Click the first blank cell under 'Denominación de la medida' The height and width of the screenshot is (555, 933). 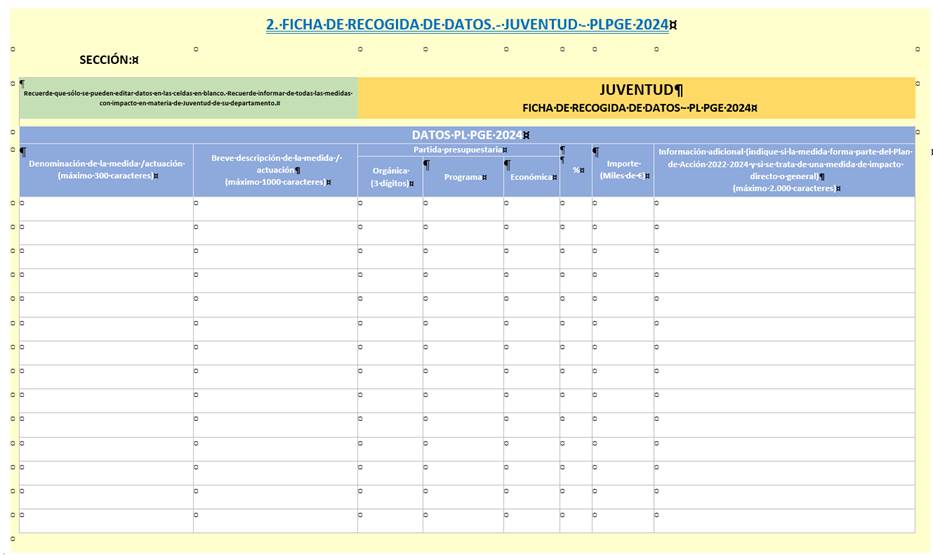coord(107,209)
